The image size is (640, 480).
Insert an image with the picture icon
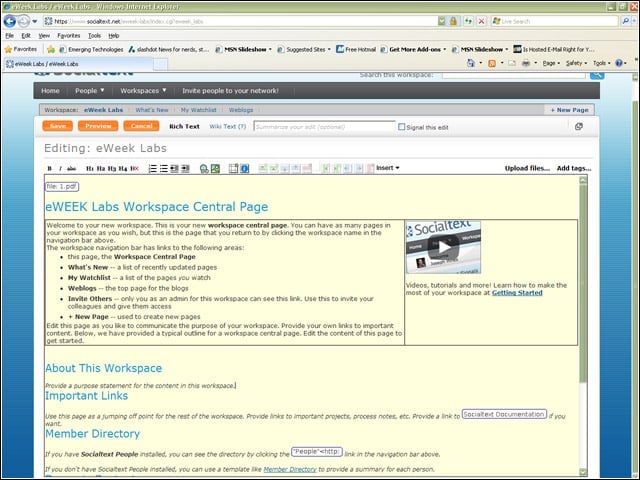tap(215, 169)
